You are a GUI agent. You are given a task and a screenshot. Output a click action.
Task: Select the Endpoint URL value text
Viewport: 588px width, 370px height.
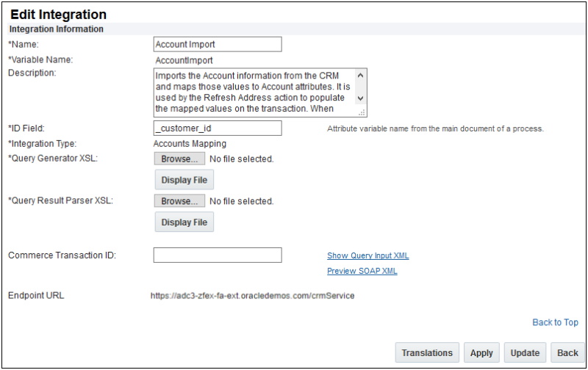(x=252, y=296)
